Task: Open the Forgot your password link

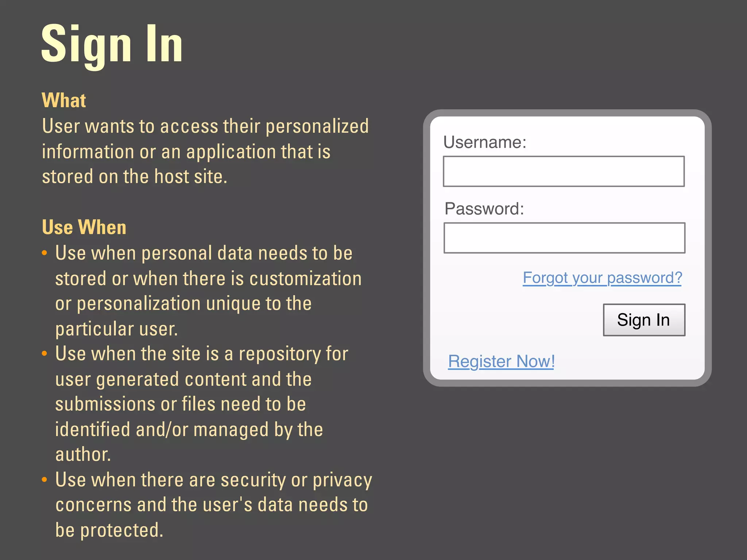Action: coord(602,278)
